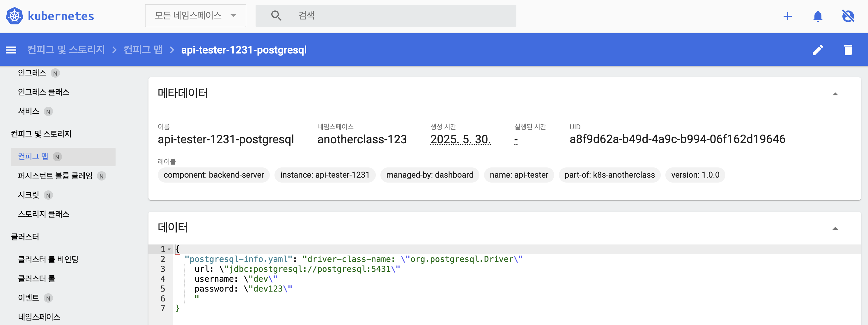
Task: Click the crossed-out user account icon
Action: (x=848, y=16)
